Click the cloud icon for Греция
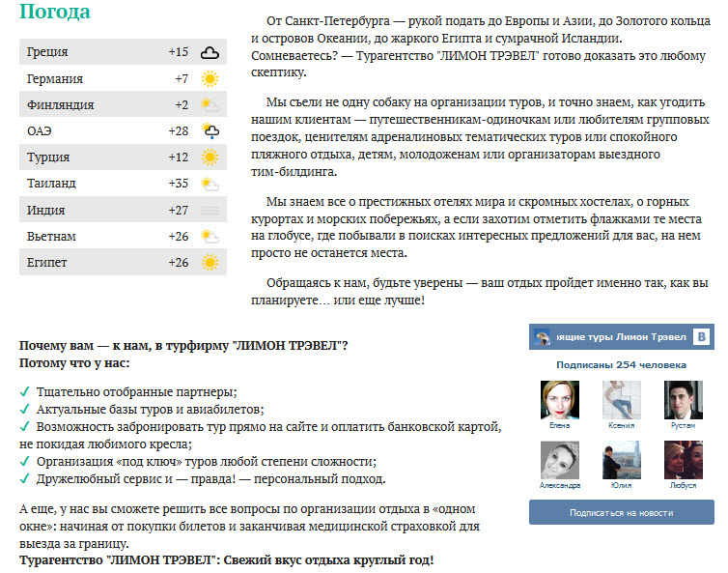 coord(210,52)
